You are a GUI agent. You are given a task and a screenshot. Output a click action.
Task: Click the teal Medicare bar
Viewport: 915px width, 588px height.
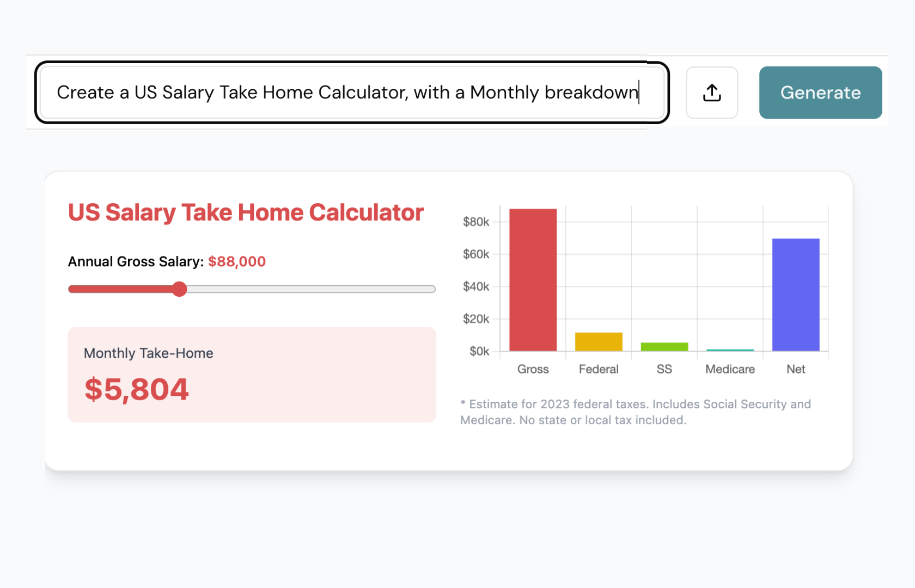point(730,351)
